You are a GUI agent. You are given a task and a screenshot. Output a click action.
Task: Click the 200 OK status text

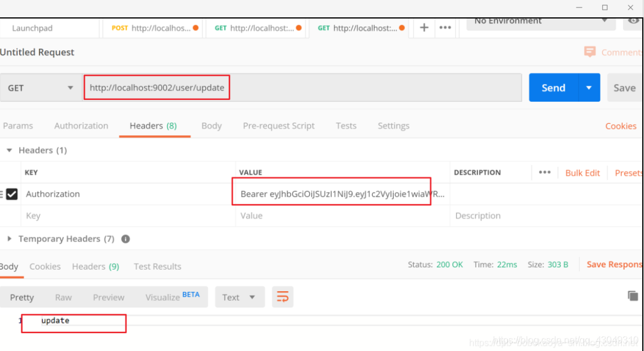tap(449, 265)
